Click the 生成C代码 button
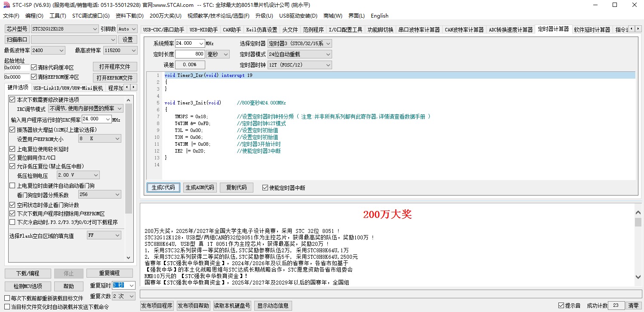The height and width of the screenshot is (312, 644). click(163, 187)
